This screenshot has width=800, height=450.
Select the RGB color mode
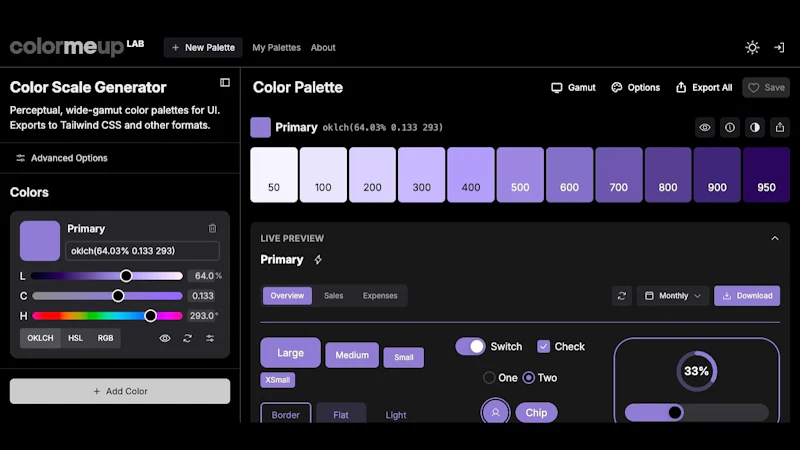(105, 338)
